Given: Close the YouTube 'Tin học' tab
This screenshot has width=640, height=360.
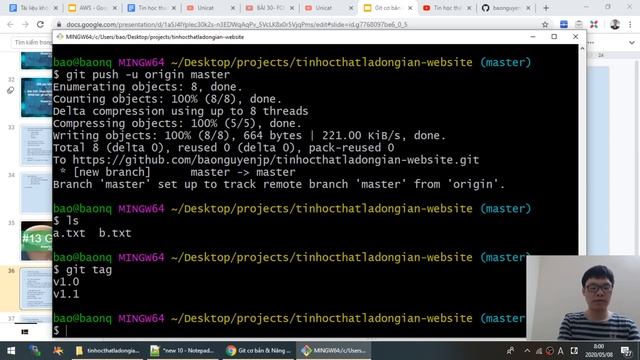Looking at the screenshot, I should 469,8.
